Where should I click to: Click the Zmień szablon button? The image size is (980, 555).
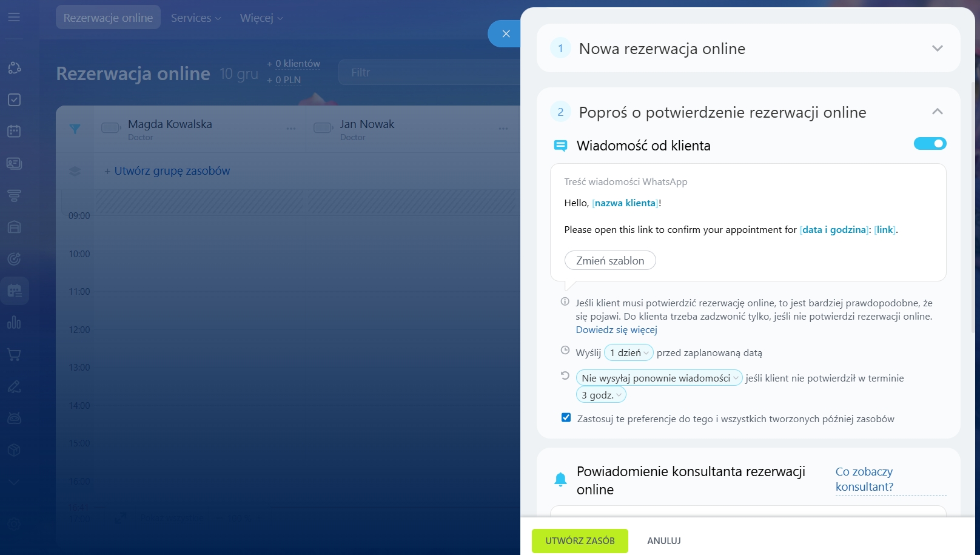coord(610,261)
